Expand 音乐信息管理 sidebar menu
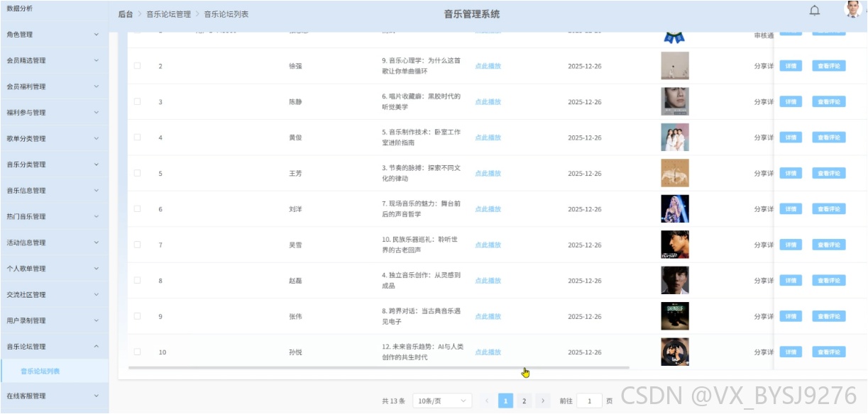 (54, 190)
